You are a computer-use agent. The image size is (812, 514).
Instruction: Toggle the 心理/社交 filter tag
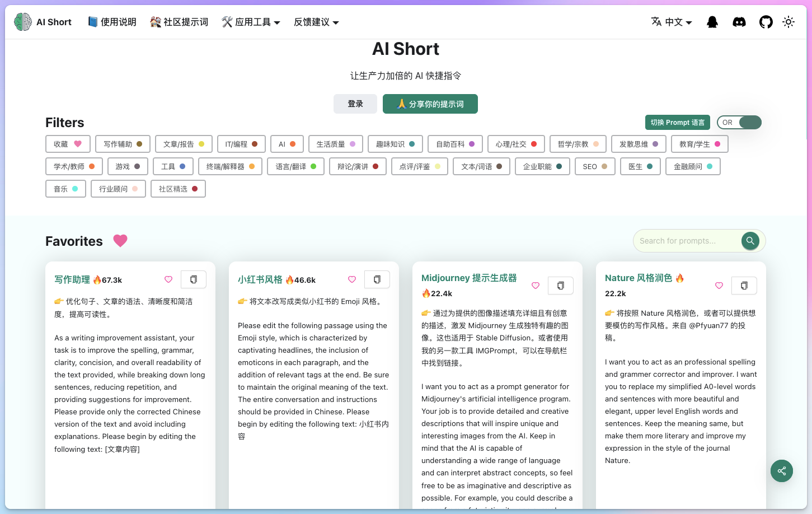click(516, 144)
